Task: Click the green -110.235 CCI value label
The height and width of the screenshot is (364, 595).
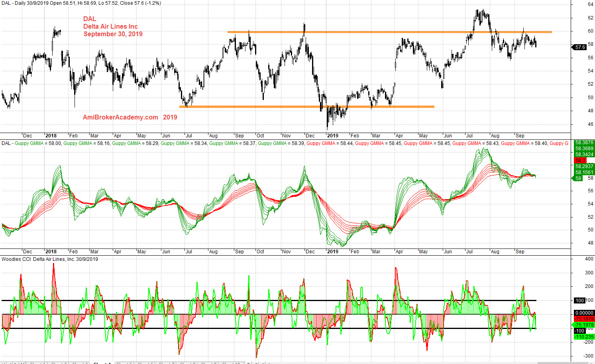Action: pyautogui.click(x=584, y=337)
